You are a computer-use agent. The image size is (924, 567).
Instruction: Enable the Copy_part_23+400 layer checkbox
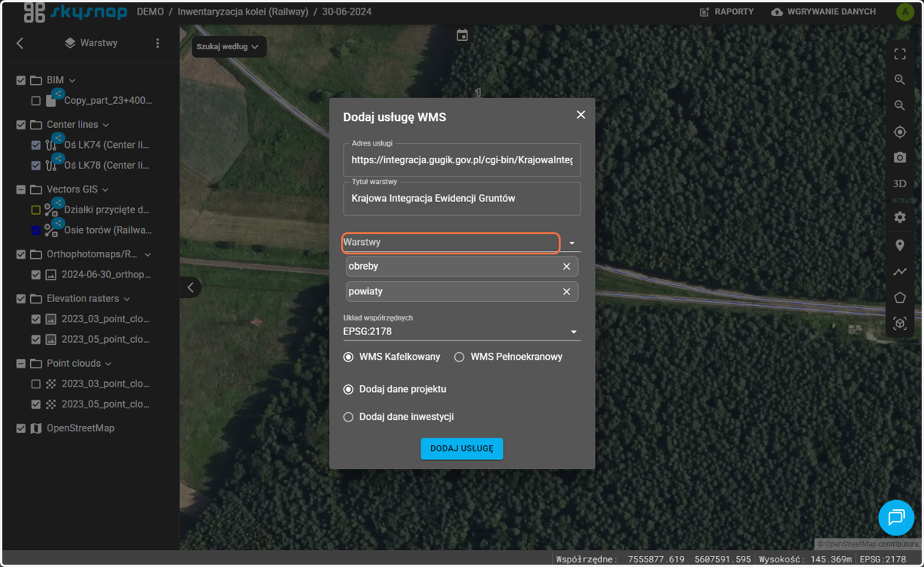pyautogui.click(x=36, y=101)
